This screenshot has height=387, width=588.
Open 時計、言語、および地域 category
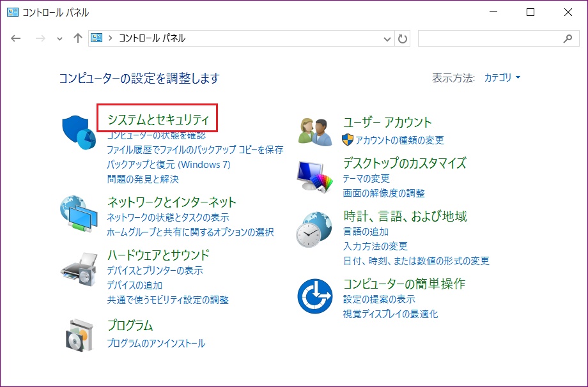405,216
